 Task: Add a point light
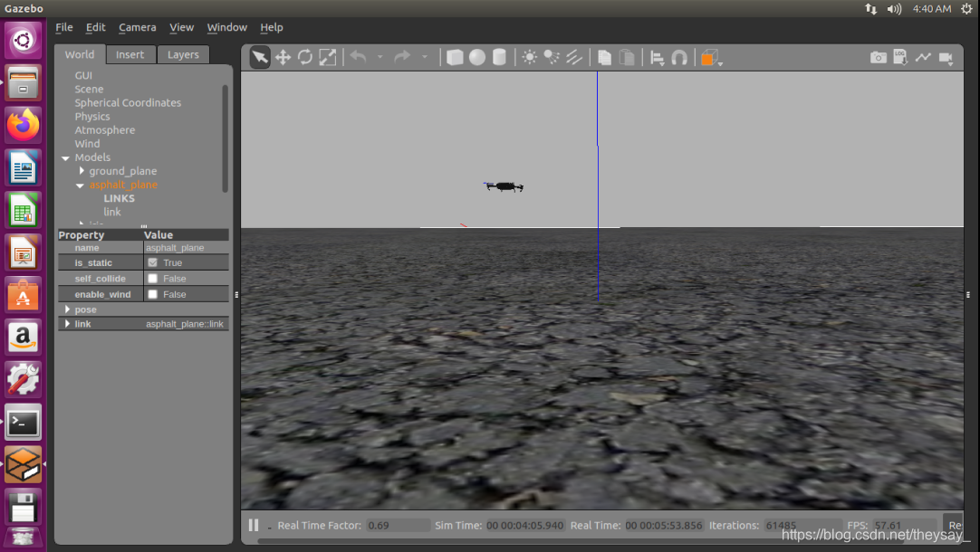529,57
